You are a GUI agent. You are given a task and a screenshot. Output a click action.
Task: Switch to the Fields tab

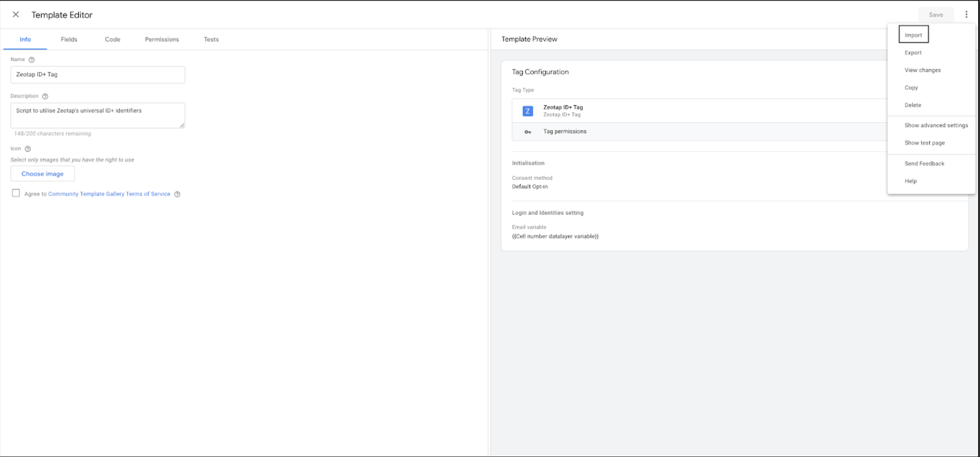[69, 40]
